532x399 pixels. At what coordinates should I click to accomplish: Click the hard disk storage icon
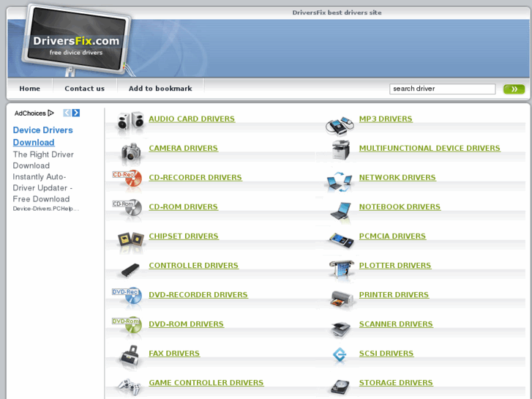click(x=340, y=387)
